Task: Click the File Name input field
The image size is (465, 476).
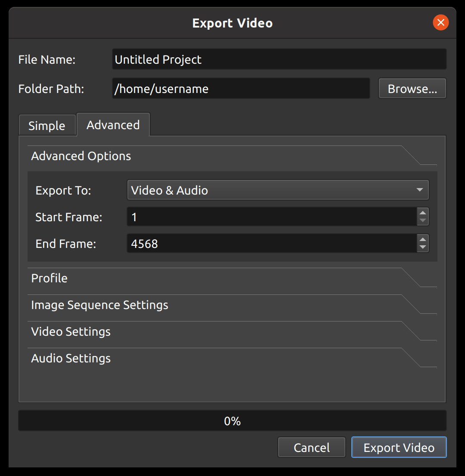Action: pos(279,59)
